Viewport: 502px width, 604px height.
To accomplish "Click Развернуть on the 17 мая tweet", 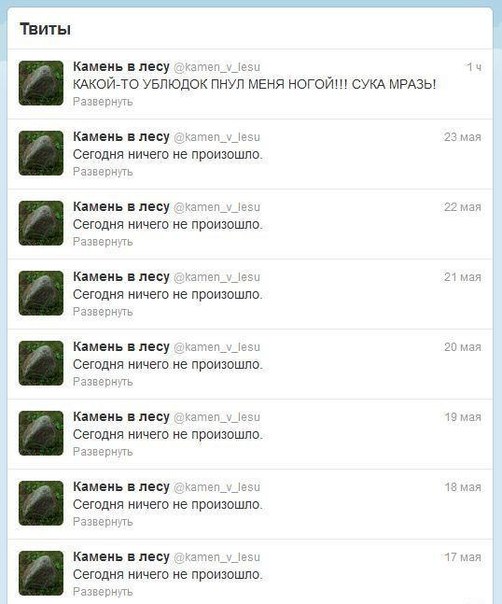I will pos(103,592).
